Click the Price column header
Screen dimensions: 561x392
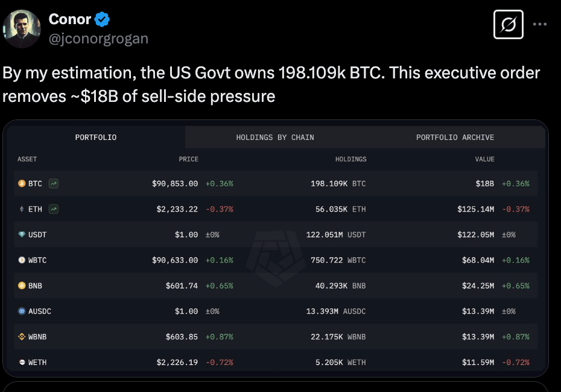click(x=189, y=159)
